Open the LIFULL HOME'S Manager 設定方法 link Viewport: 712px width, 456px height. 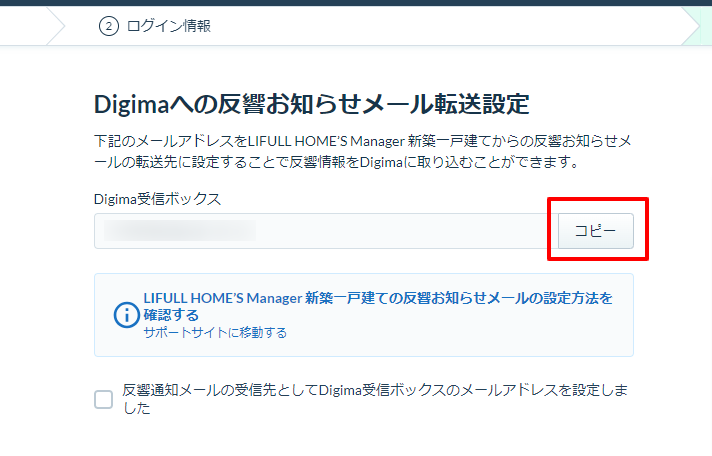[x=378, y=307]
